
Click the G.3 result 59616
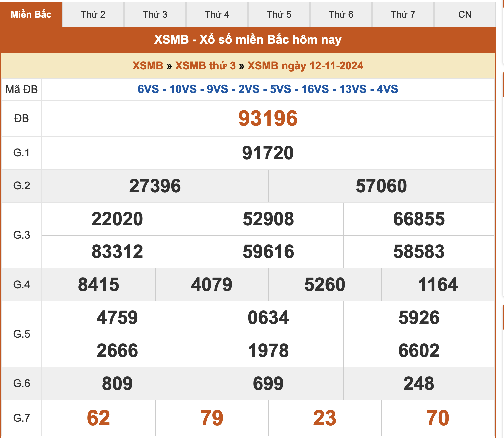pos(268,252)
